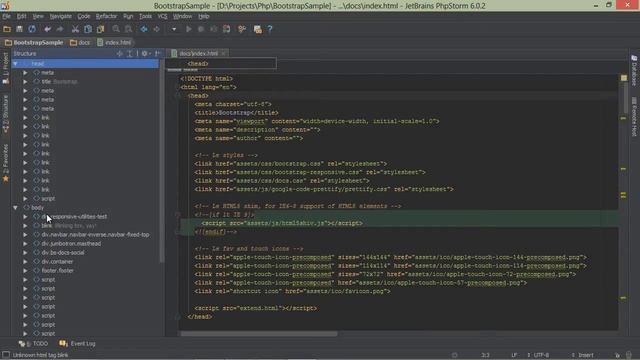Image resolution: width=640 pixels, height=360 pixels.
Task: Open the Event Log tool window
Action: (78, 344)
